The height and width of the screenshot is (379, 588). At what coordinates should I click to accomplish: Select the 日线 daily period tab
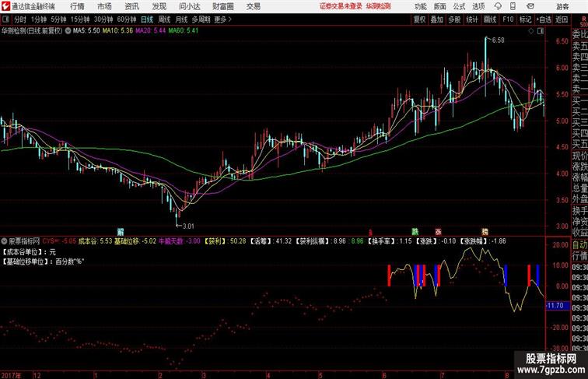coord(147,19)
